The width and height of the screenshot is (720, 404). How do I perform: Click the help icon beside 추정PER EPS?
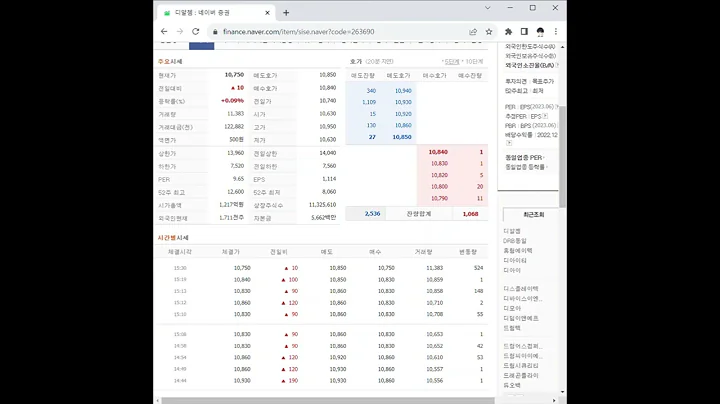tap(545, 116)
